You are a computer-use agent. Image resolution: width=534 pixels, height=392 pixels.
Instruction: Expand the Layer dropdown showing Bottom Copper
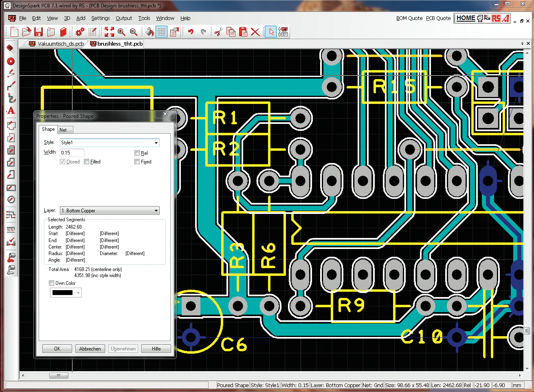(156, 211)
